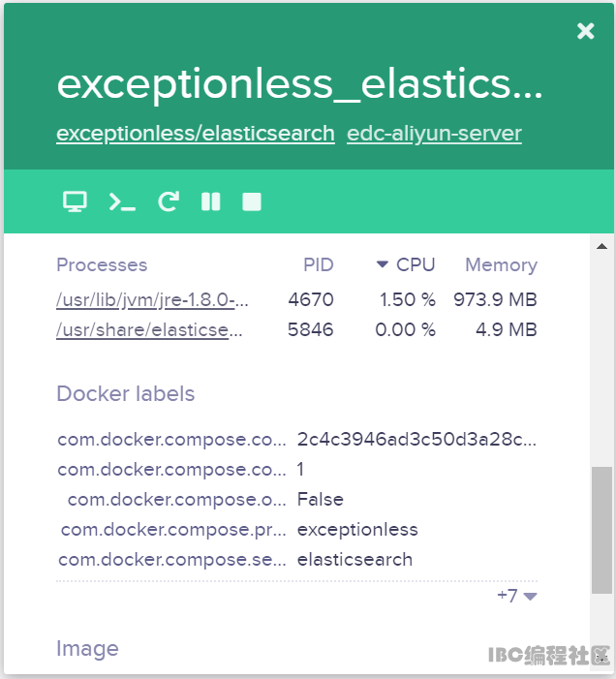Image resolution: width=616 pixels, height=679 pixels.
Task: Click the CPU sort arrow indicator
Action: (x=383, y=264)
